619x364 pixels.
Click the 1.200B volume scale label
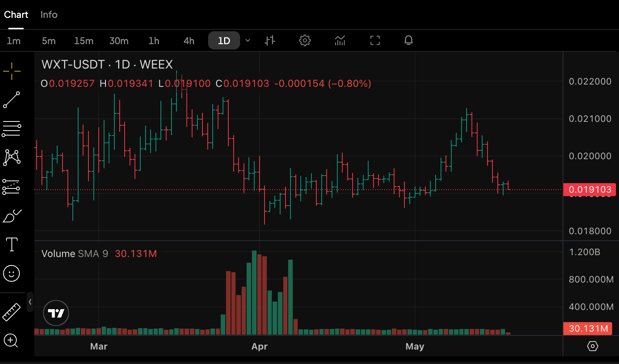click(x=585, y=252)
